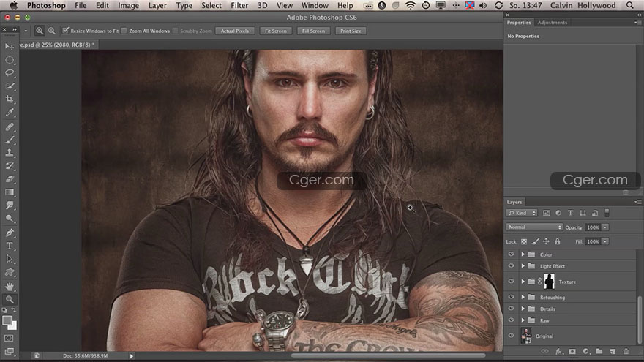644x362 pixels.
Task: Select the Gradient tool
Action: coord(10,192)
